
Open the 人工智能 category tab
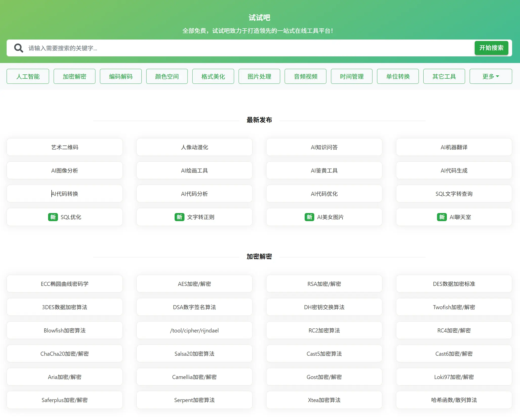[28, 76]
